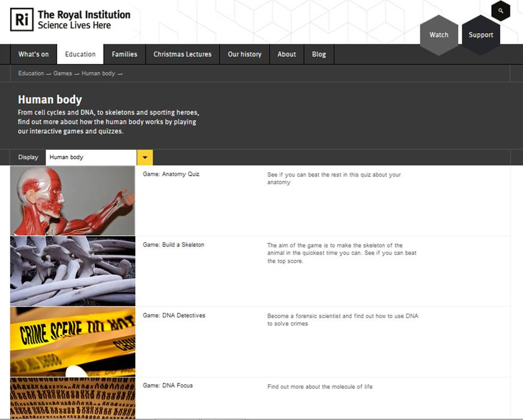Open the Anatomy Quiz muscle model thumbnail

(73, 200)
